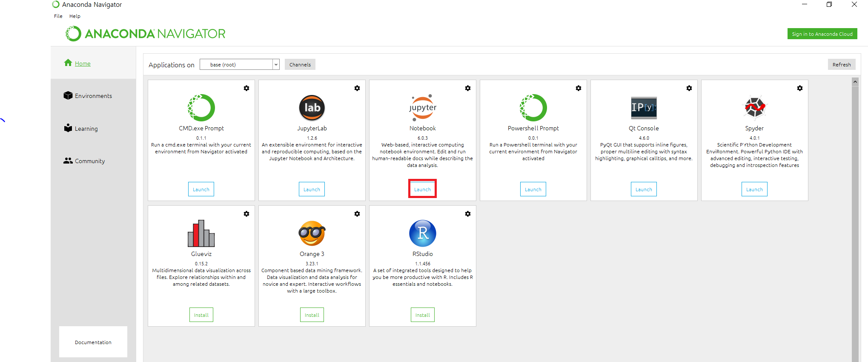Click the JupyterLab version 1.2.6 text

[312, 138]
